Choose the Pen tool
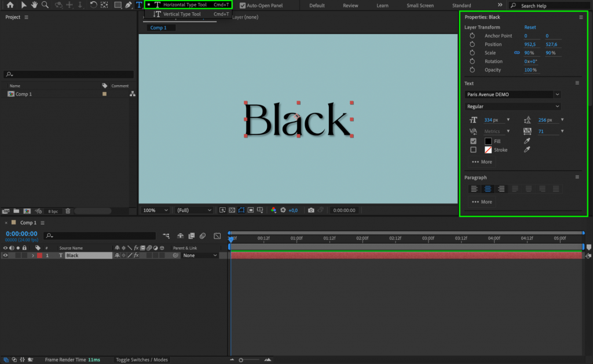Viewport: 593px width, 364px height. point(128,5)
